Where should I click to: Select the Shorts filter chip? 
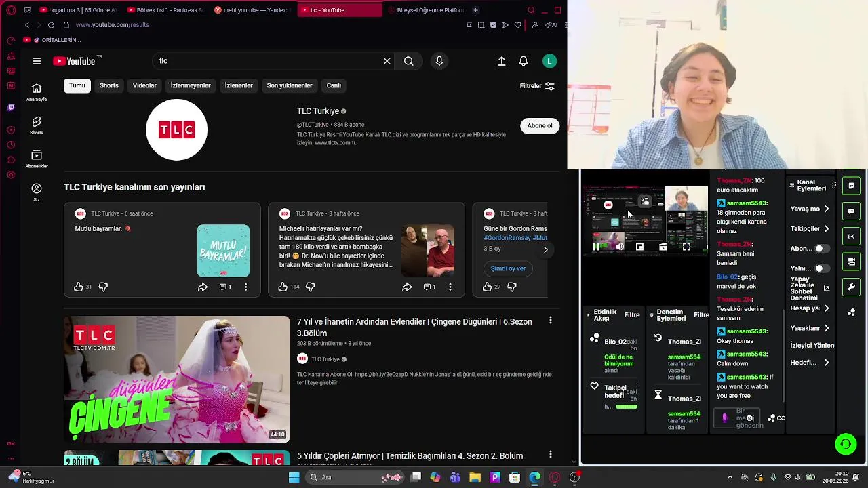click(x=109, y=85)
